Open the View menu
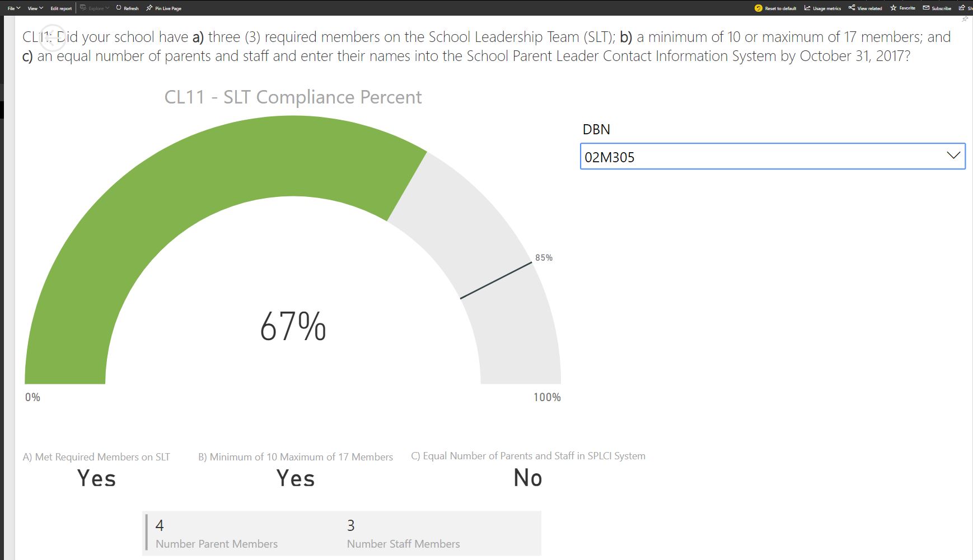973x560 pixels. pyautogui.click(x=35, y=8)
